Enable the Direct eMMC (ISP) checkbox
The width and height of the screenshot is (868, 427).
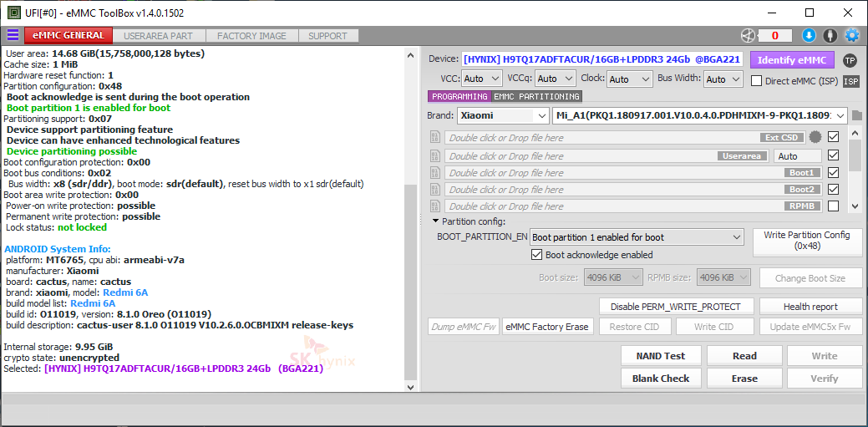(757, 81)
